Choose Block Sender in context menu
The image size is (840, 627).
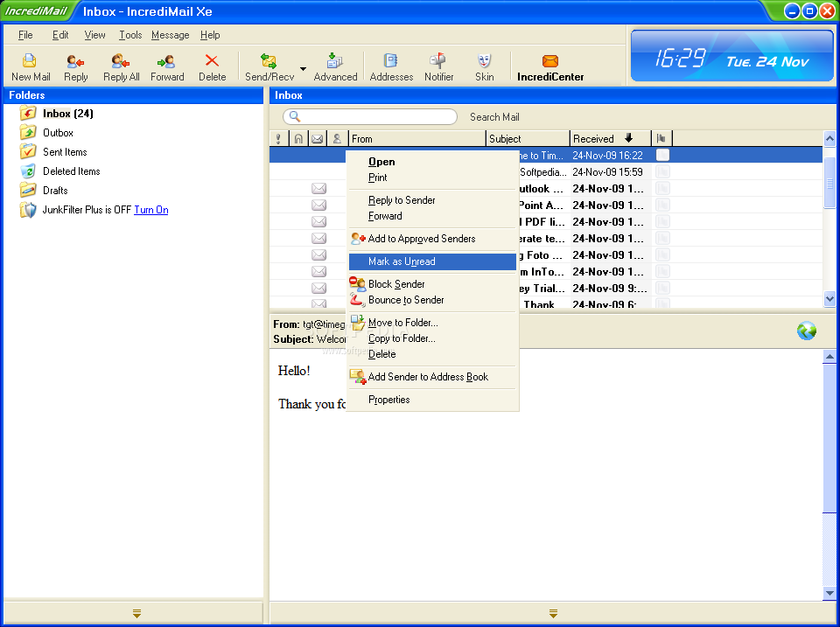pyautogui.click(x=432, y=284)
